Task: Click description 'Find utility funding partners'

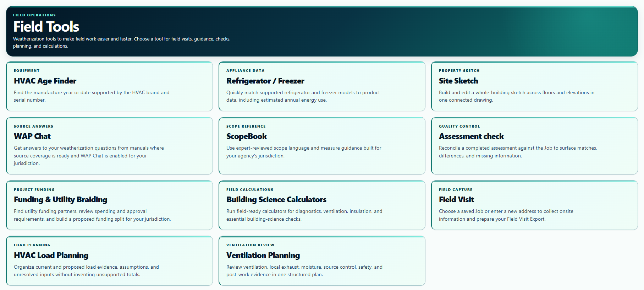Action: [92, 215]
